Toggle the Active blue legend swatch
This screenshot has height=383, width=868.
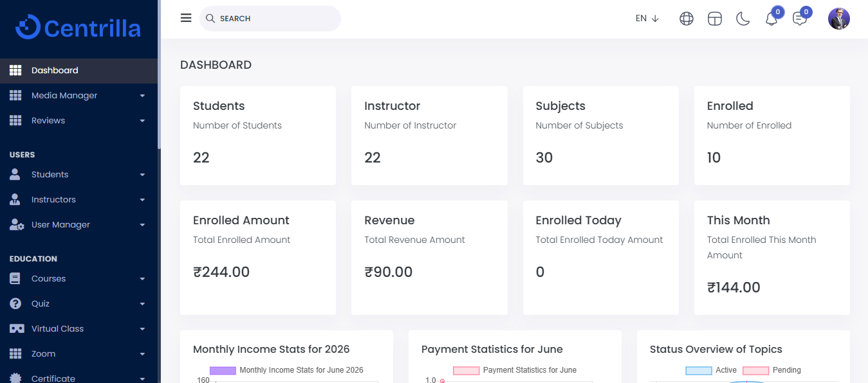(699, 370)
